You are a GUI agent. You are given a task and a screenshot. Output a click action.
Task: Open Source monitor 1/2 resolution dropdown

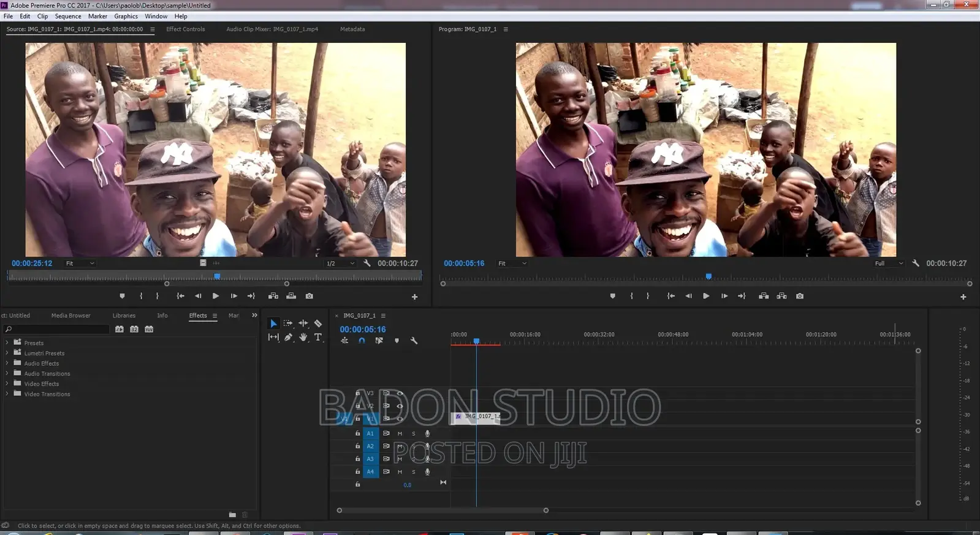341,264
